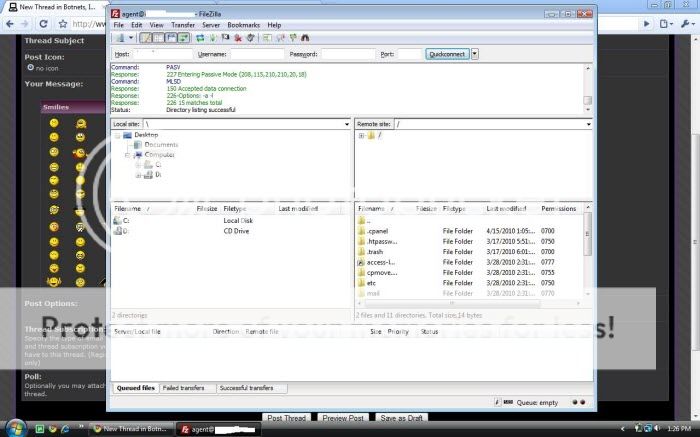Click the Quickconnect button
The image size is (700, 437).
point(446,54)
